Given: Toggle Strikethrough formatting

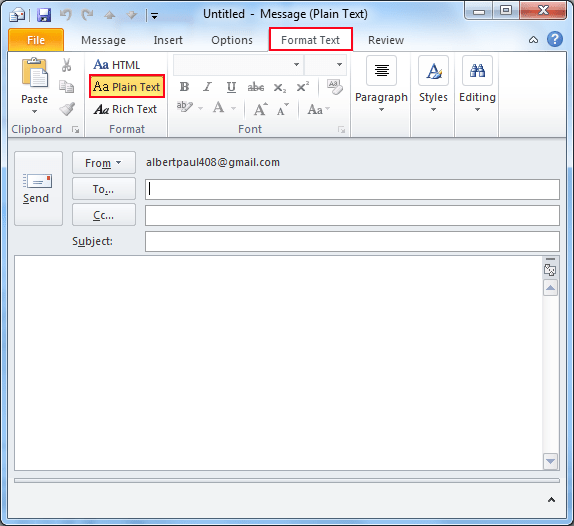Looking at the screenshot, I should (x=256, y=87).
